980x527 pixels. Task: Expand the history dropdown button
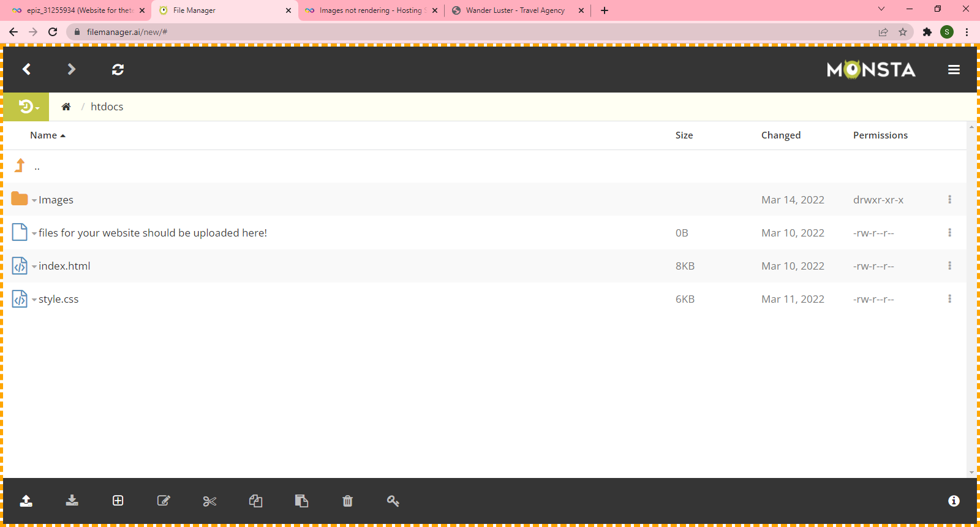coord(27,107)
